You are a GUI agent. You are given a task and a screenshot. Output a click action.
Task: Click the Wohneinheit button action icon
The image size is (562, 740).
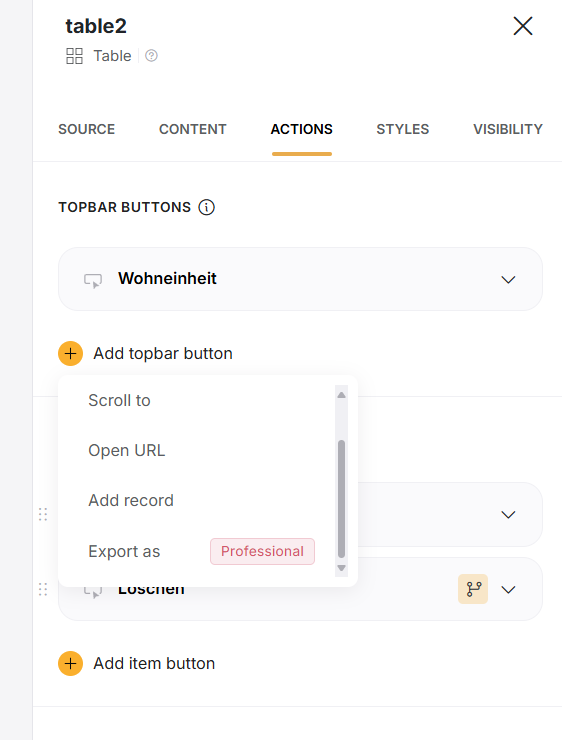coord(93,280)
